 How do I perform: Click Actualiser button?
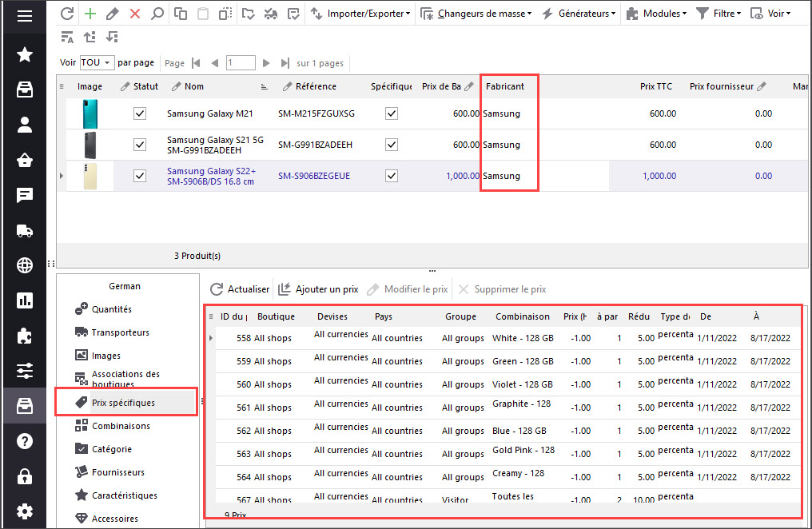coord(240,289)
